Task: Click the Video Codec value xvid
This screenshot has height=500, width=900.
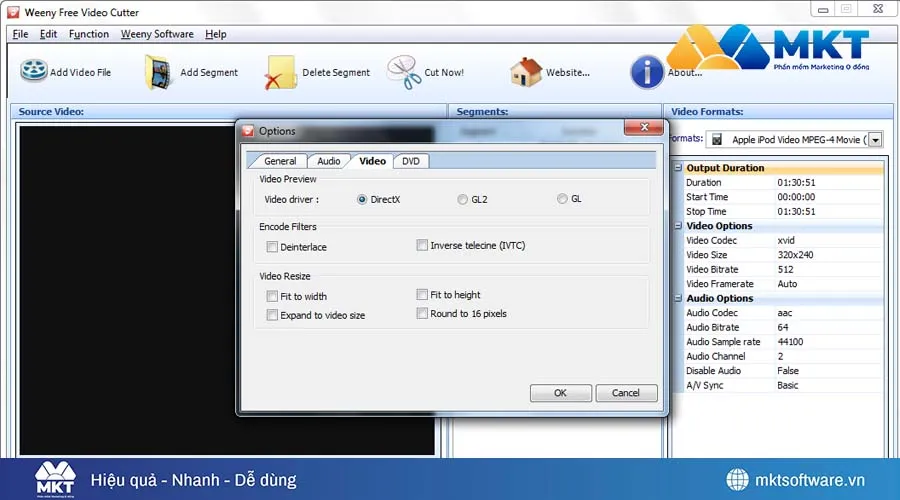Action: point(786,240)
